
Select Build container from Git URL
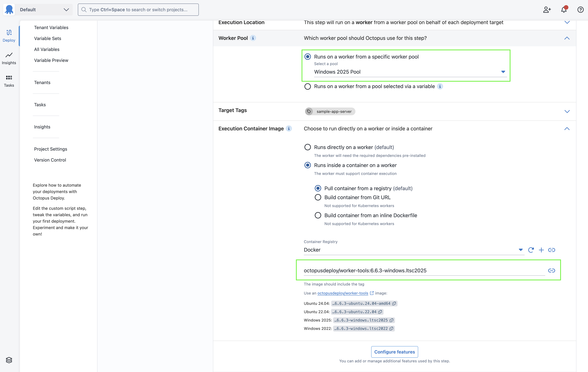318,197
